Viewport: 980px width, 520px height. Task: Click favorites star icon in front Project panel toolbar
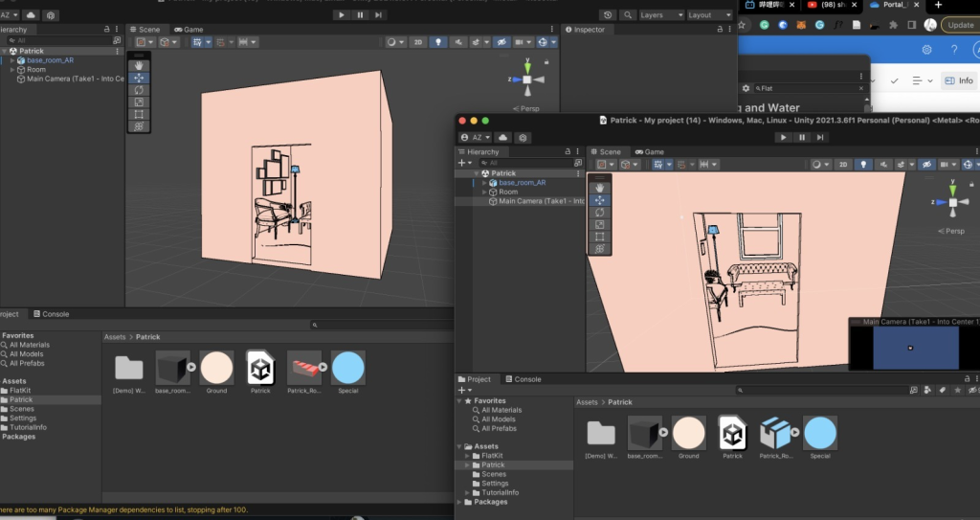coord(957,390)
